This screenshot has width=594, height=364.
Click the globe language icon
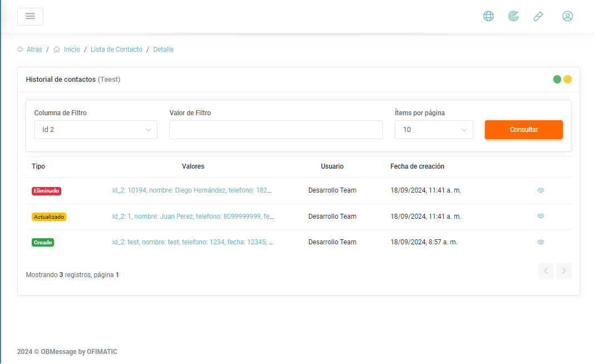click(x=488, y=16)
